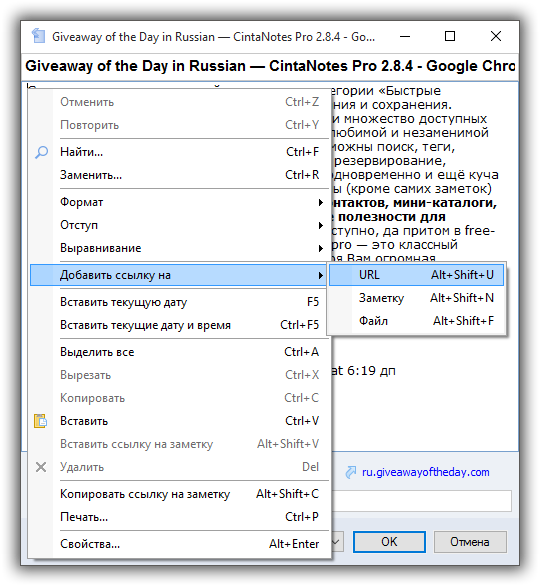Choose Отменить in the context menu
Screen dimensions: 540x586
(x=179, y=102)
